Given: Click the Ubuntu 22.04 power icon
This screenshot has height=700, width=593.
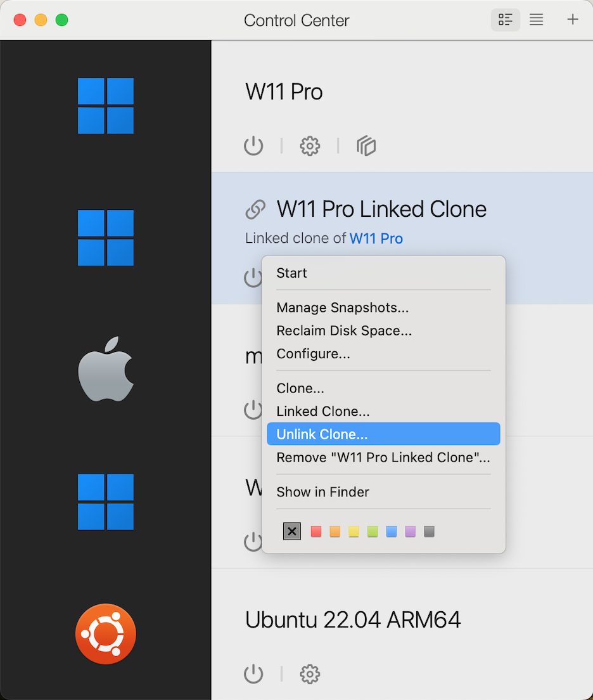Looking at the screenshot, I should (x=253, y=673).
